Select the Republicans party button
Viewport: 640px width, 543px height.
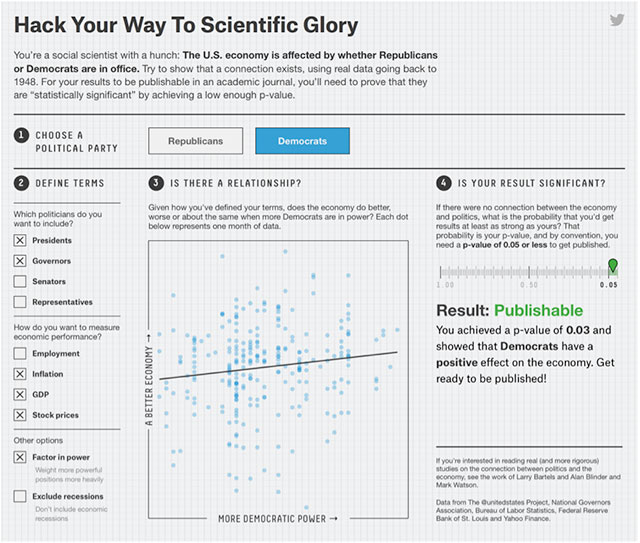[x=195, y=141]
